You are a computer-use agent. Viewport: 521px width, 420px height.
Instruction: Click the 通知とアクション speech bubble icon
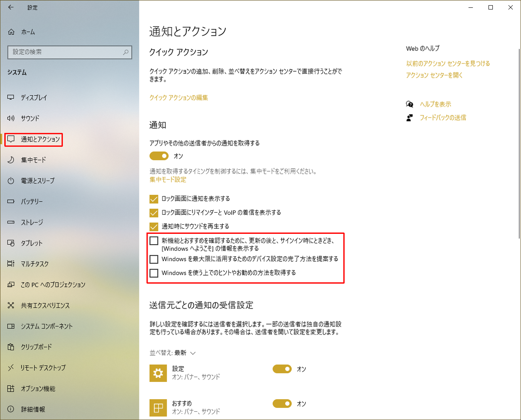coord(11,139)
